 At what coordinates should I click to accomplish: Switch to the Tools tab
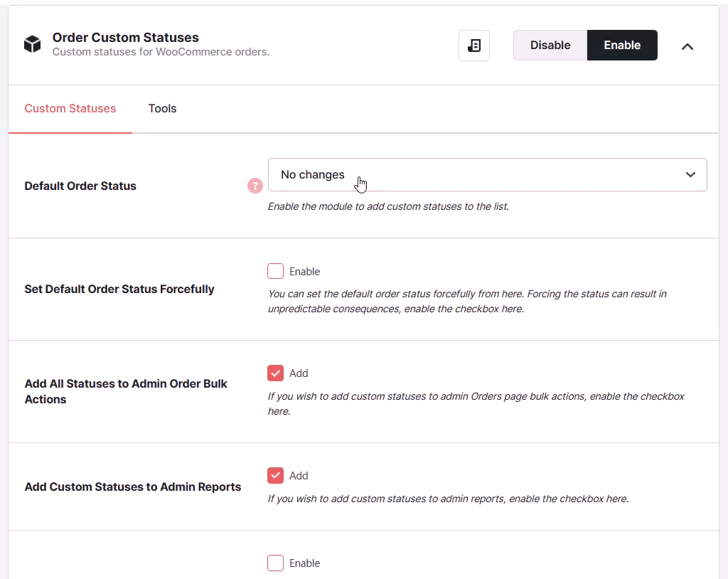click(163, 108)
